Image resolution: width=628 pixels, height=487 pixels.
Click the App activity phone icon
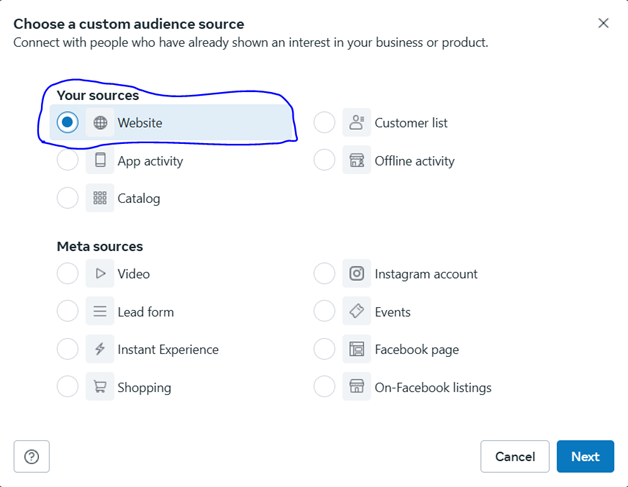pos(100,160)
